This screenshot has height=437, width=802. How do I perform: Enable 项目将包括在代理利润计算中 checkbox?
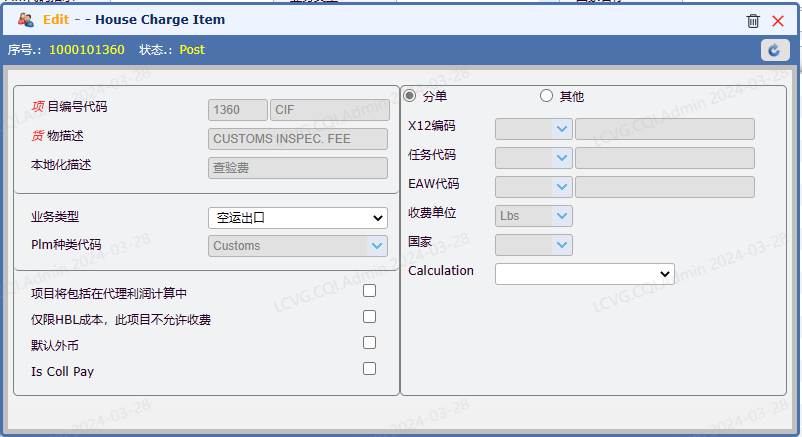[369, 291]
